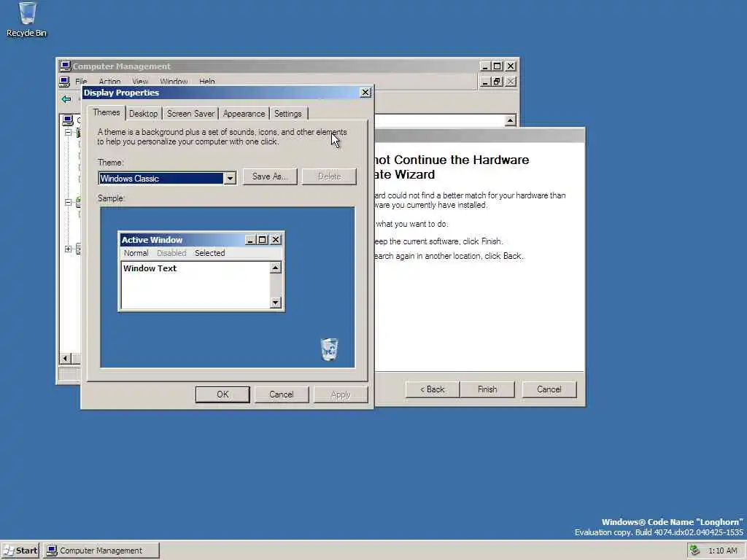
Task: Click the green Back arrow in Computer Management
Action: (66, 99)
